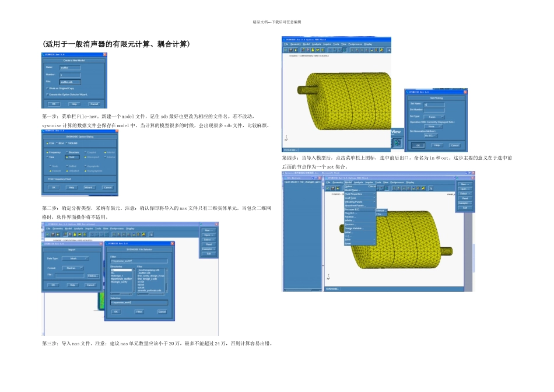Screen dimensions: 554x392
Task: Select the Unbaffled radio option
Action: click(67, 171)
